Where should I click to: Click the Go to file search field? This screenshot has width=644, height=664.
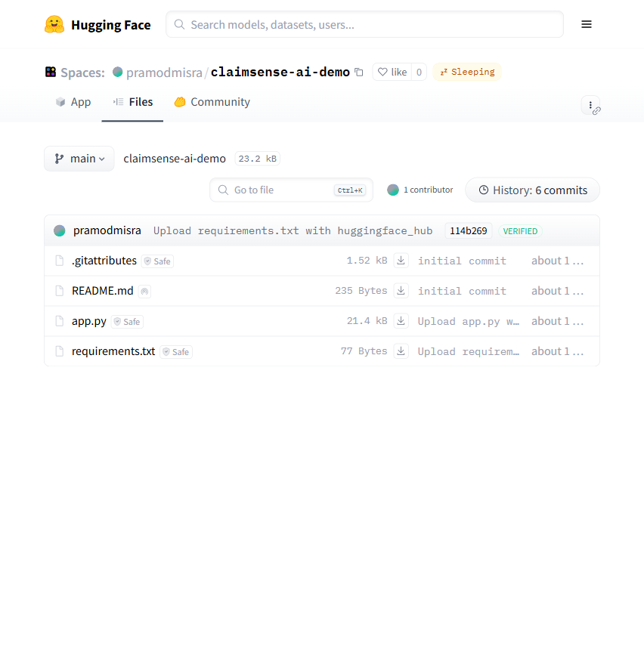coord(281,190)
